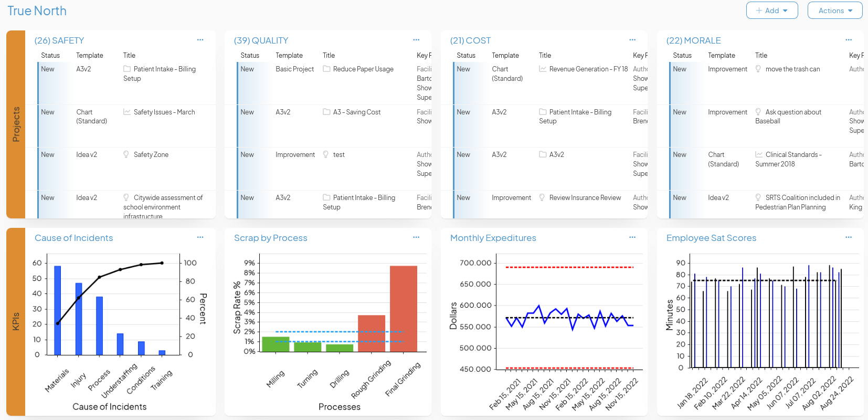
Task: Open the Scrap by Process chart title
Action: pyautogui.click(x=270, y=238)
